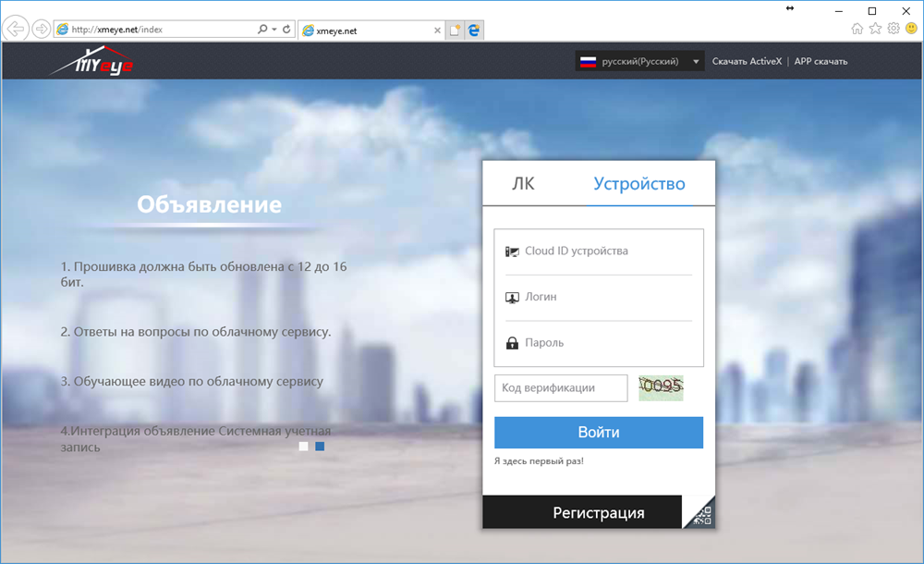924x564 pixels.
Task: Open the address bar search dropdown arrow
Action: pos(274,29)
